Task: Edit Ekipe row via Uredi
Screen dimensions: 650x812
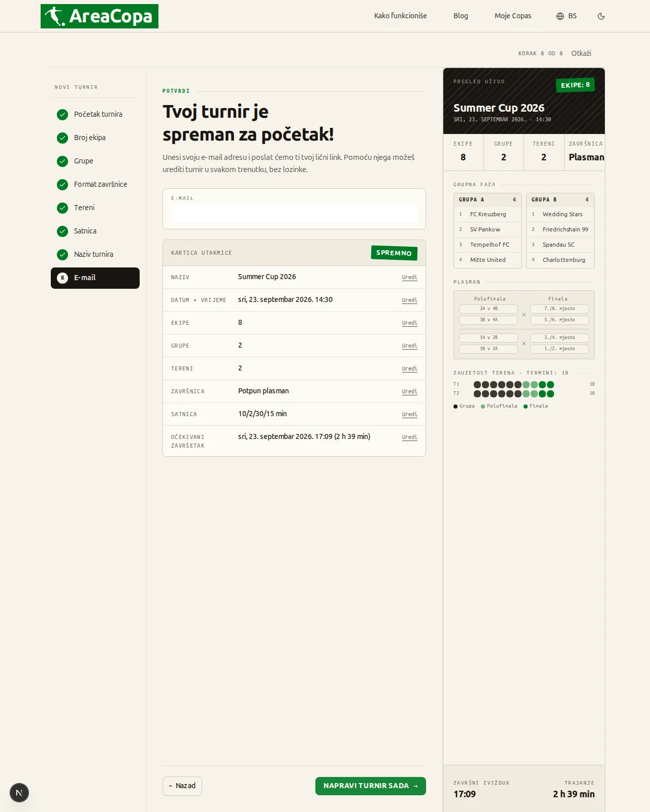Action: pos(409,323)
